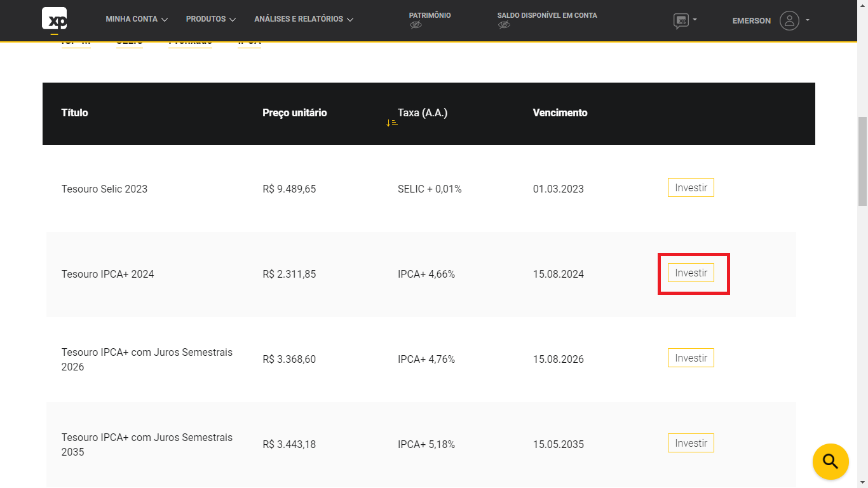
Task: Click the price R$ 9.489,65
Action: pyautogui.click(x=289, y=189)
